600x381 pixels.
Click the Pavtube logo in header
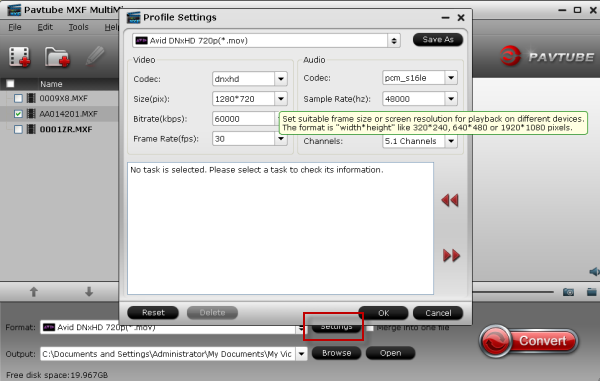(547, 56)
